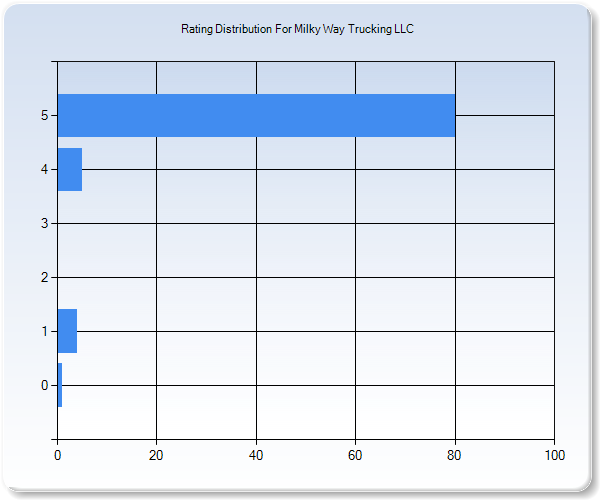
Task: Click the x-axis origin label '0'
Action: point(57,455)
